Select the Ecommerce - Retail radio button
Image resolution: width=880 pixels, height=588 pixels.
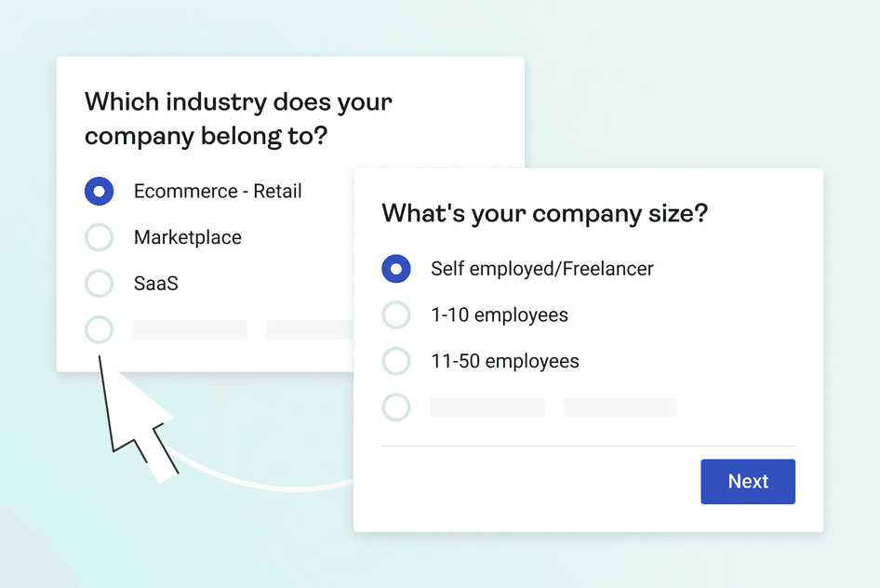pyautogui.click(x=99, y=192)
